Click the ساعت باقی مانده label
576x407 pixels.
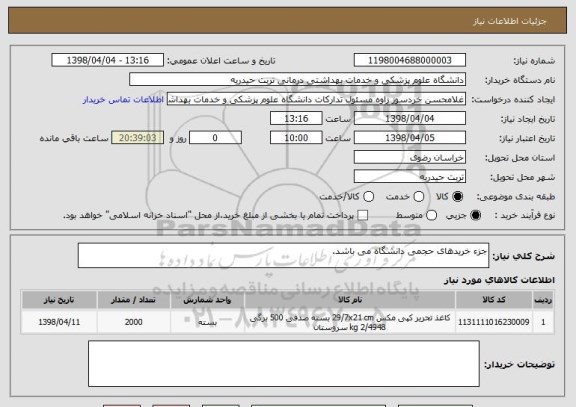[74, 138]
